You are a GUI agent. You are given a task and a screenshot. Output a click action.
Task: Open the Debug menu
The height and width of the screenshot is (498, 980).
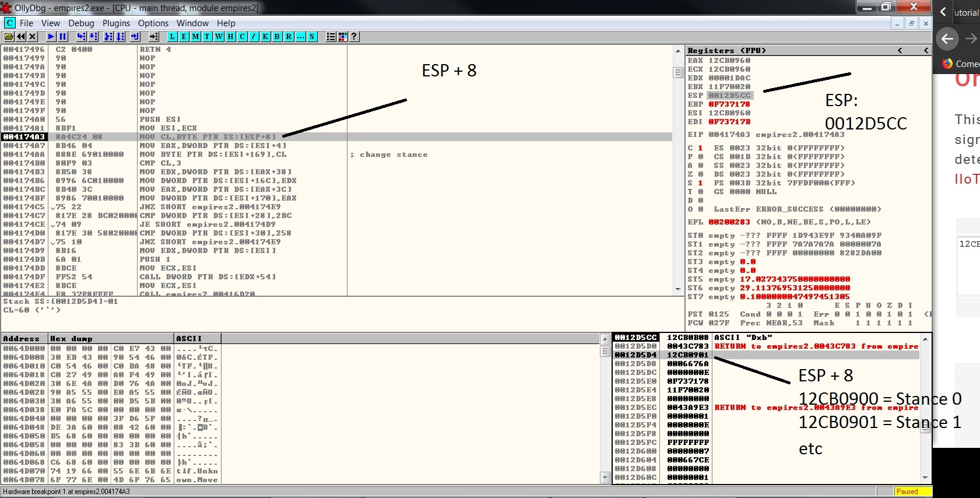pyautogui.click(x=81, y=23)
